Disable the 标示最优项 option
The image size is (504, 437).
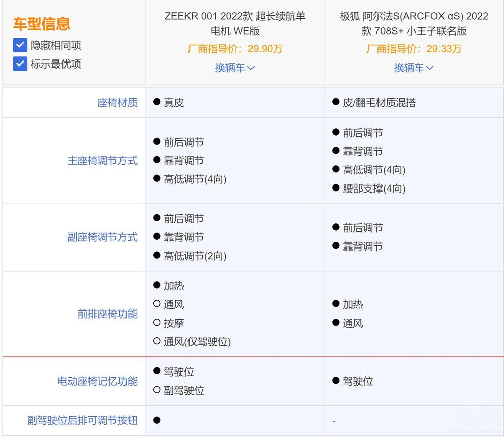click(19, 64)
